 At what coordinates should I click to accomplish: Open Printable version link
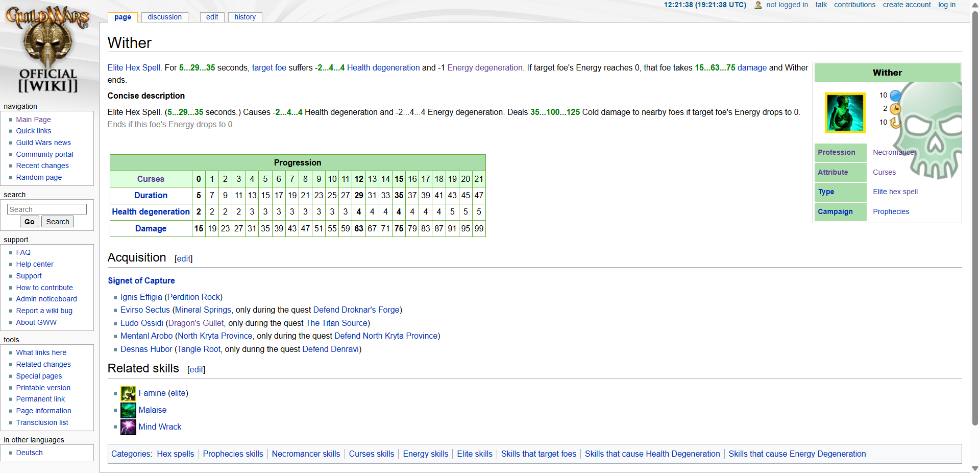pyautogui.click(x=43, y=388)
